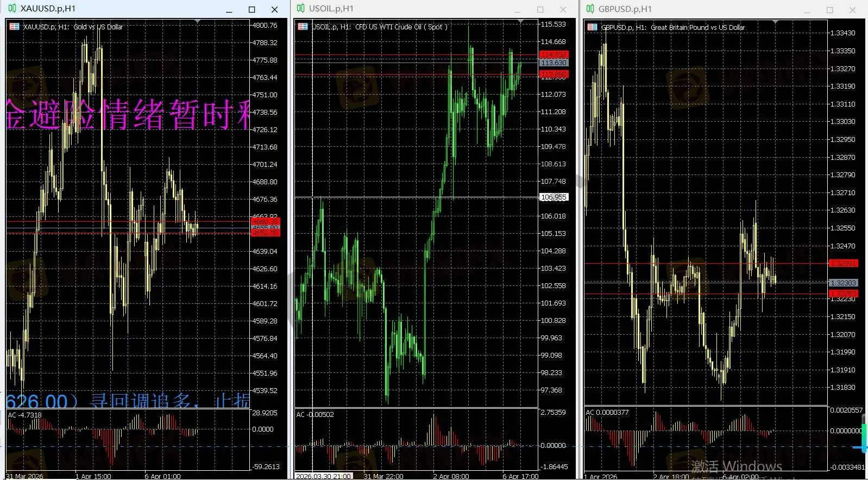Click the chart shift triangle on GBPUSD chart
Viewport: 868px width, 480px height.
776,22
